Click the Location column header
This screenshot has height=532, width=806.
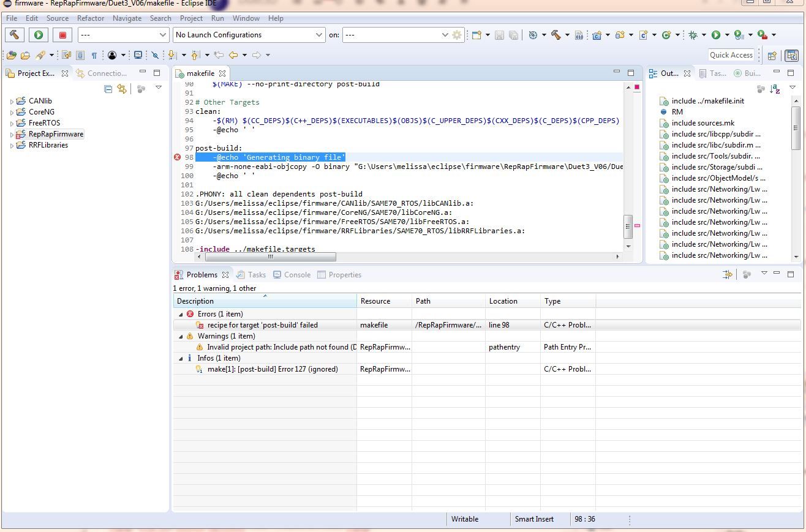click(x=513, y=301)
